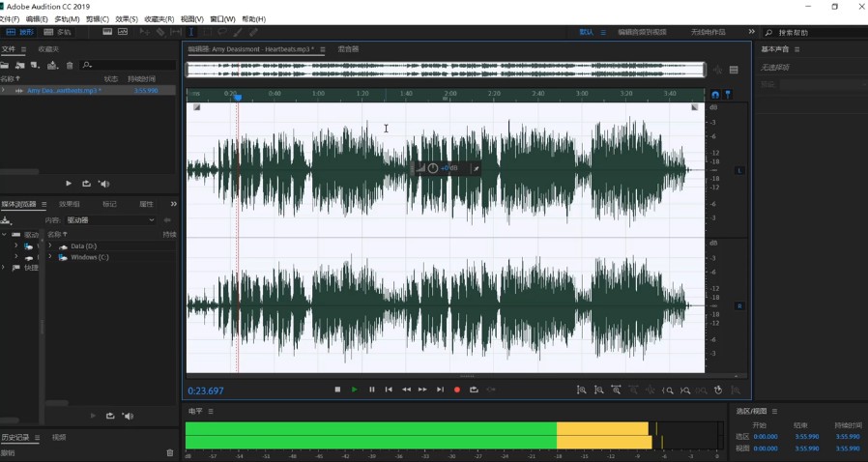Expand the Windows (C:) drive node
This screenshot has height=462, width=868.
[x=50, y=257]
